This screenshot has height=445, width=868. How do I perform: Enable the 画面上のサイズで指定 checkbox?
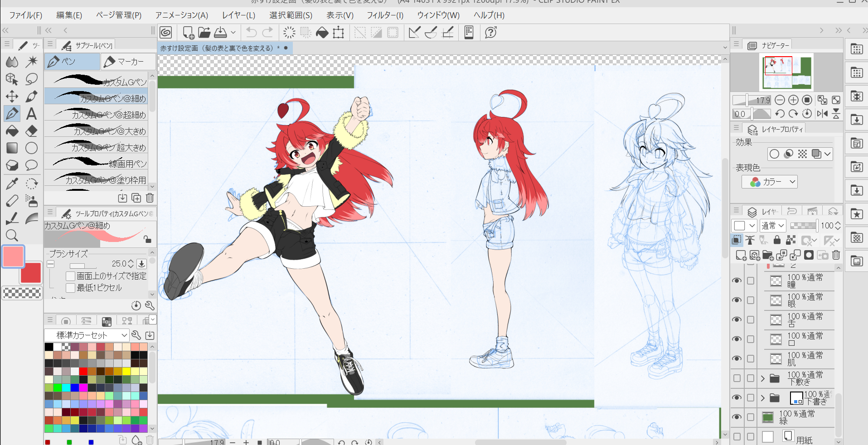click(71, 276)
